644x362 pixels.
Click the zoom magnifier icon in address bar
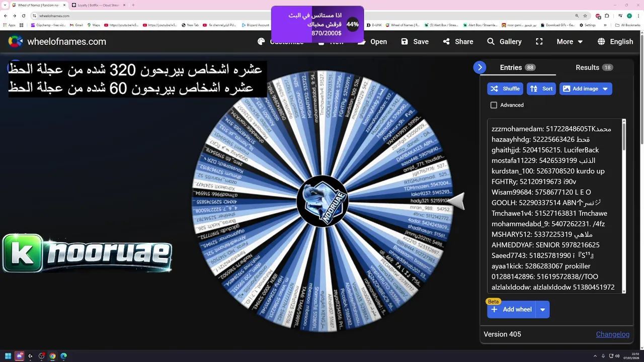click(x=577, y=16)
